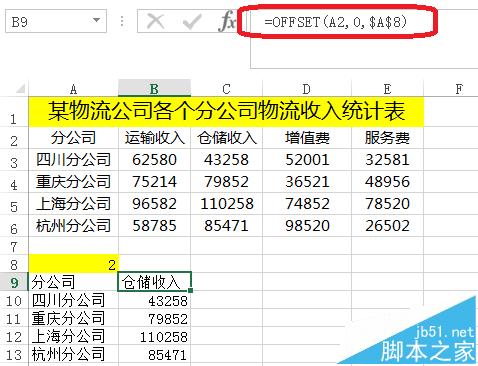Viewport: 478px width, 366px height.
Task: Click the Name Box showing B9
Action: coord(56,21)
